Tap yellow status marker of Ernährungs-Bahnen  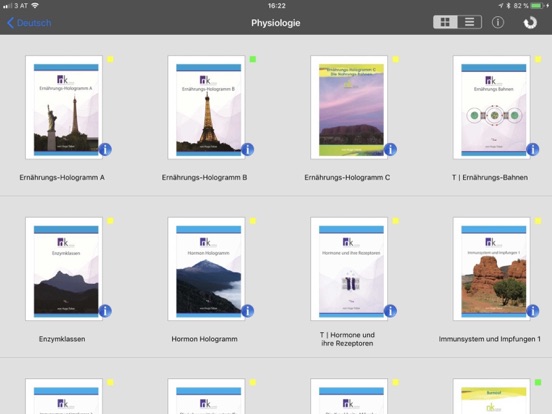coord(538,59)
